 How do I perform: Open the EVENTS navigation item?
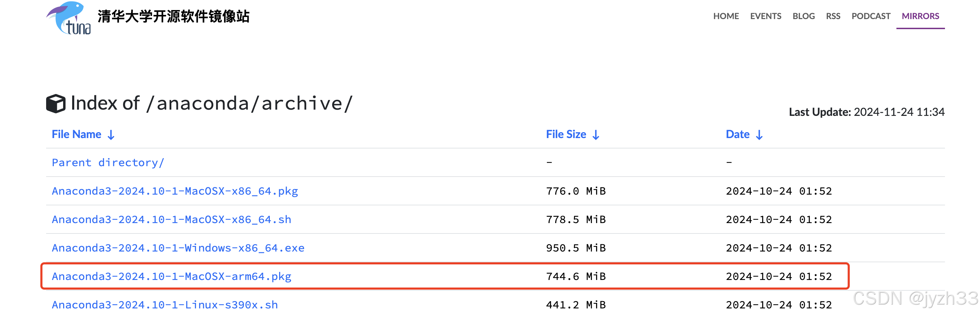pyautogui.click(x=765, y=16)
